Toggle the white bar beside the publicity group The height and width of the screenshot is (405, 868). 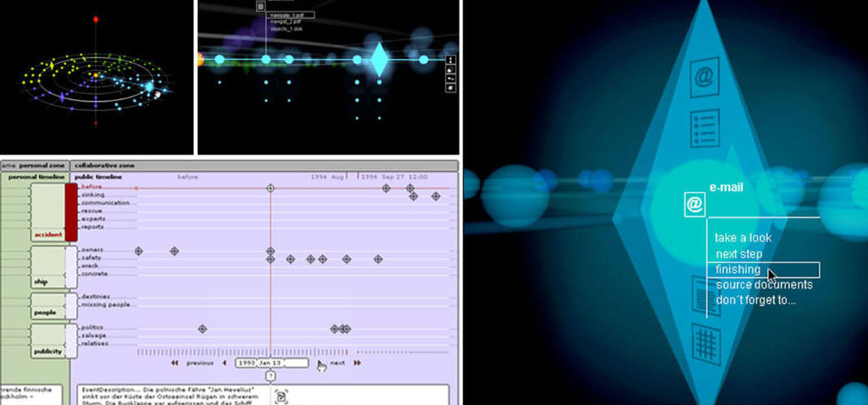[x=71, y=340]
